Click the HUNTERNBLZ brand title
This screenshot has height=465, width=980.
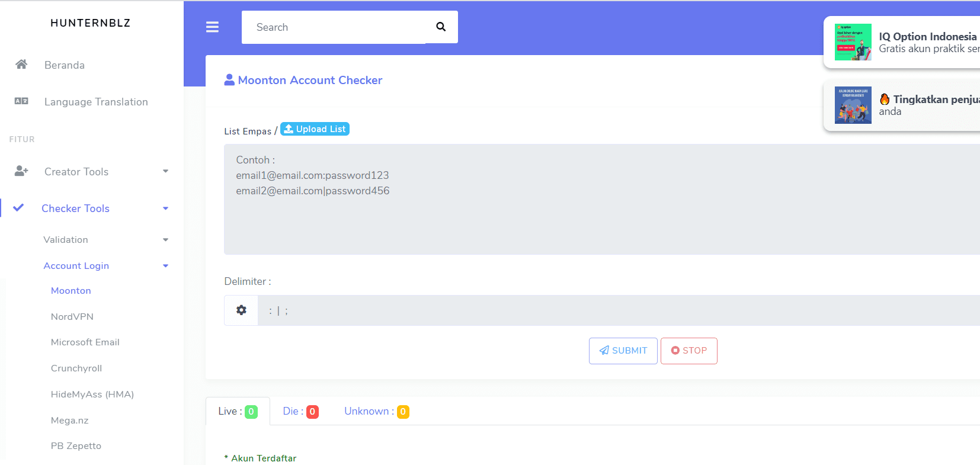tap(91, 23)
